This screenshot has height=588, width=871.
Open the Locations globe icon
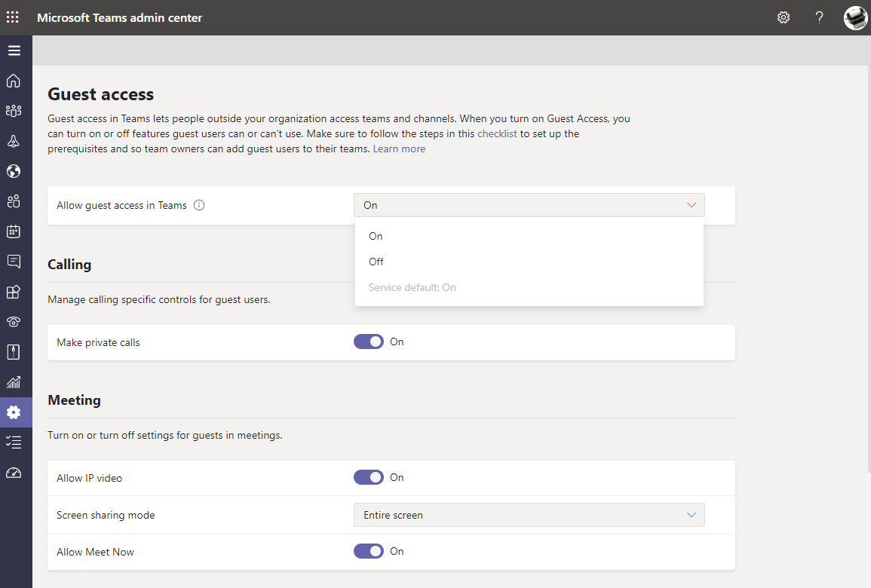tap(14, 171)
